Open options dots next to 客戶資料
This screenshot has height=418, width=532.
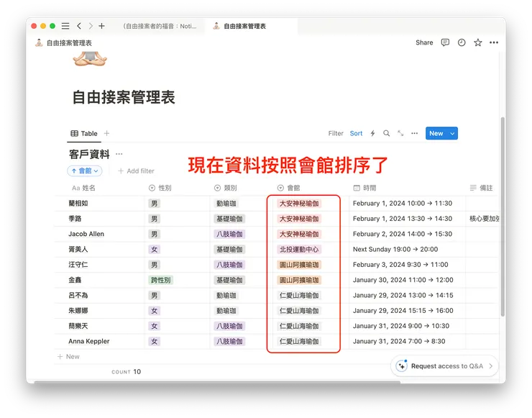(x=119, y=154)
